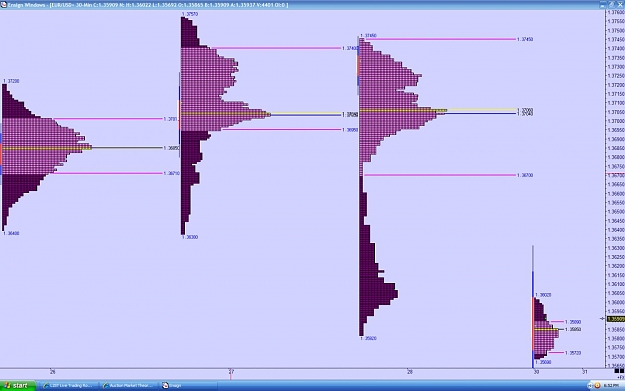
Task: Click the FX label under the price axis
Action: (621, 377)
